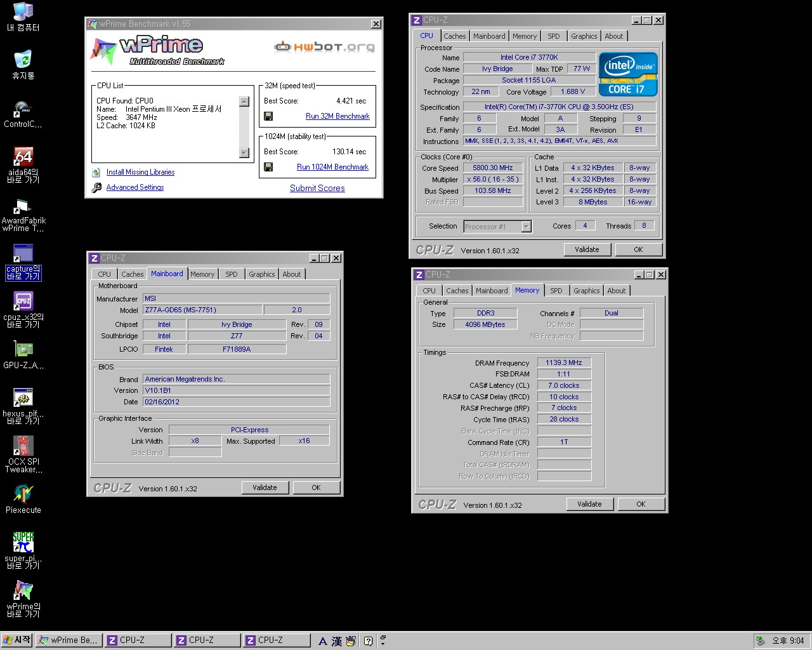Screen dimensions: 812x650
Task: Open SPD tab in CPU window
Action: (554, 36)
